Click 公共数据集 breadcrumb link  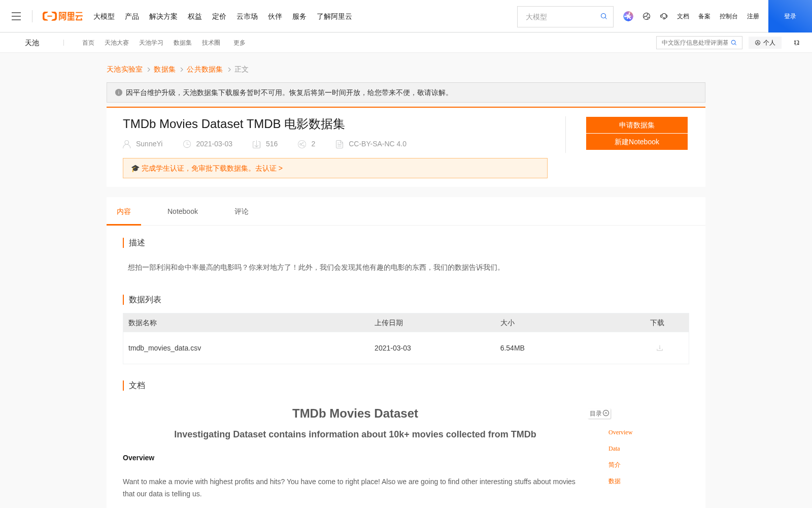pos(205,69)
